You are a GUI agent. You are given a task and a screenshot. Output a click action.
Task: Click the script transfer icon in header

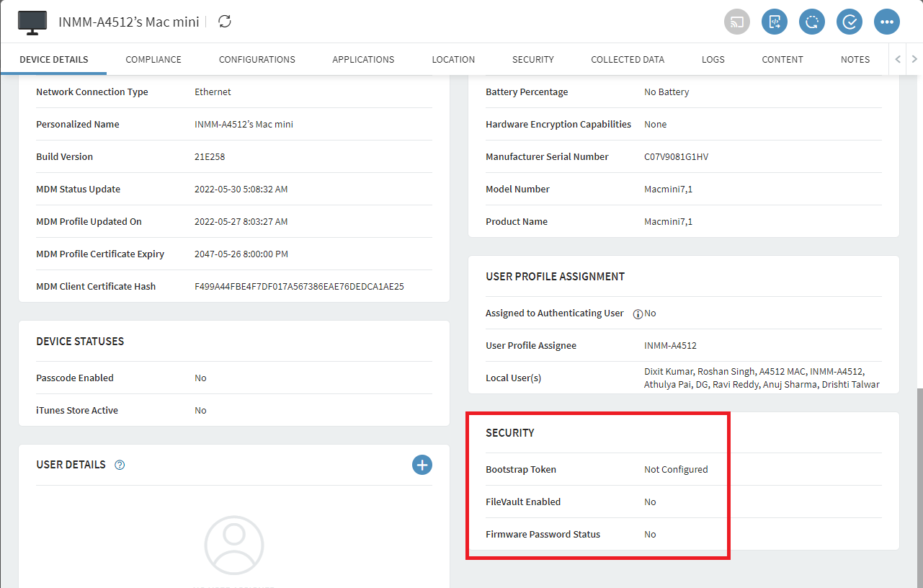click(775, 22)
